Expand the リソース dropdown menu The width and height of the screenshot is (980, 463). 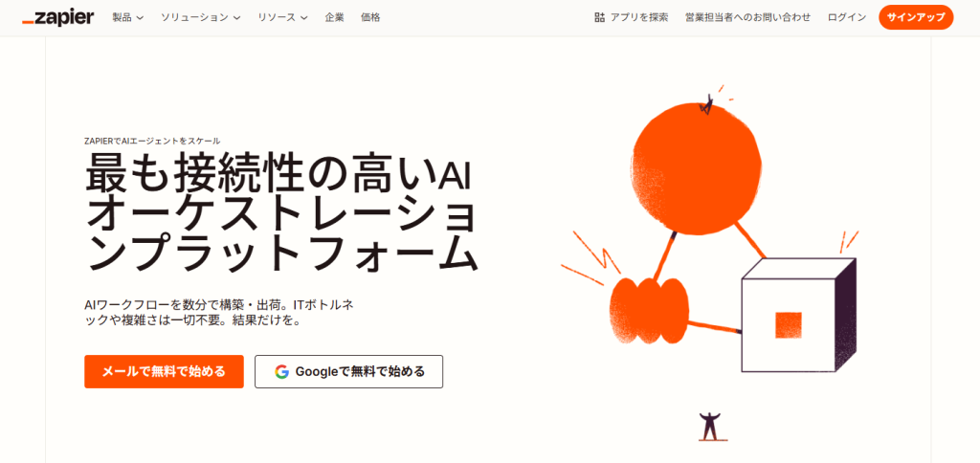(x=282, y=17)
